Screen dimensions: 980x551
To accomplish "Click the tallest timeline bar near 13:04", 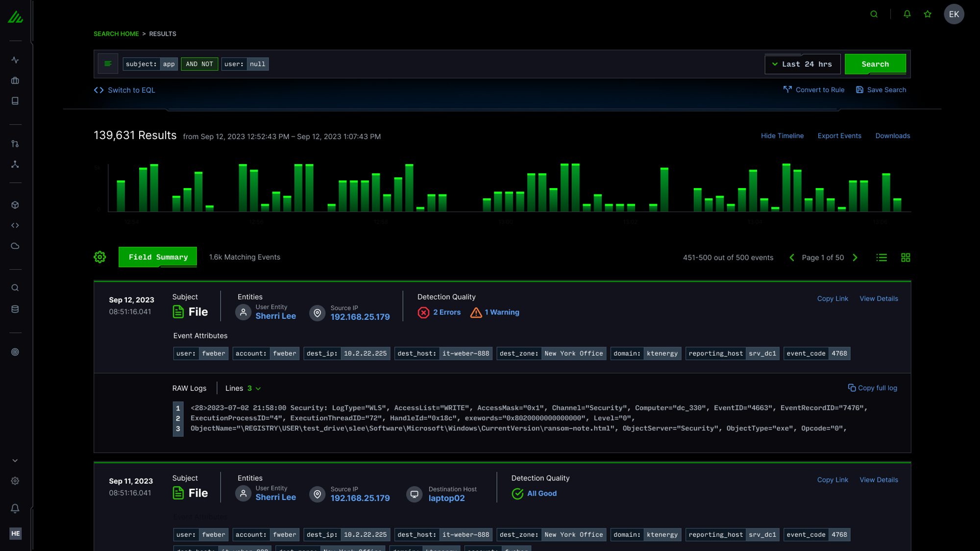I will 786,188.
